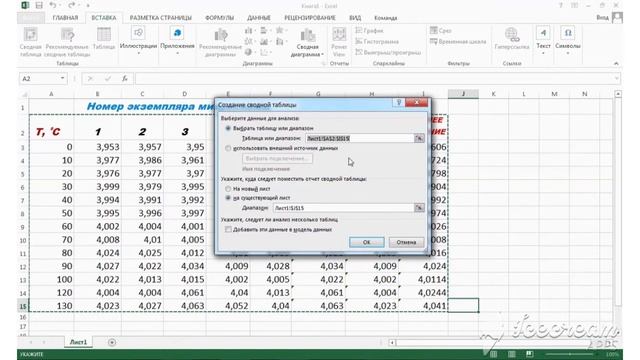Click cell containing 4,0244

coord(423,293)
